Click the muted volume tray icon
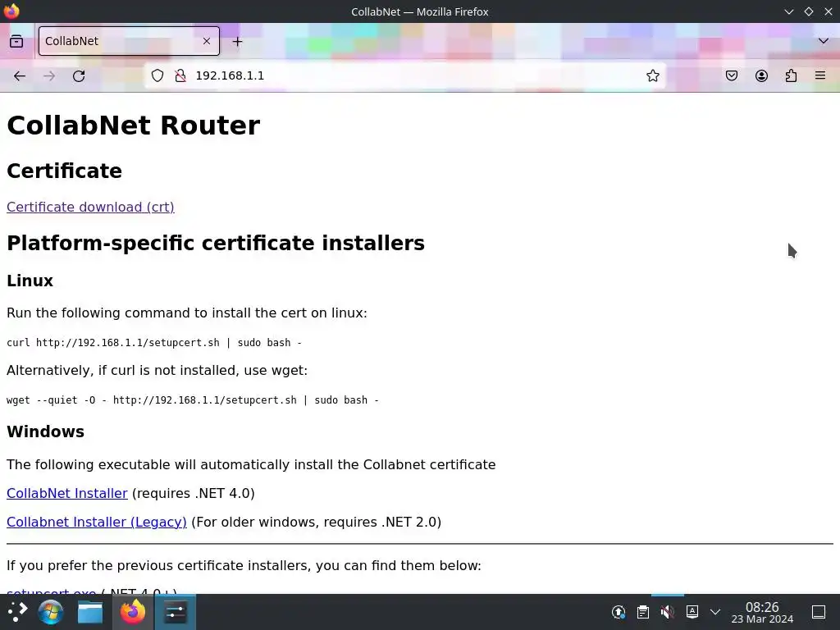The height and width of the screenshot is (630, 840). [668, 612]
